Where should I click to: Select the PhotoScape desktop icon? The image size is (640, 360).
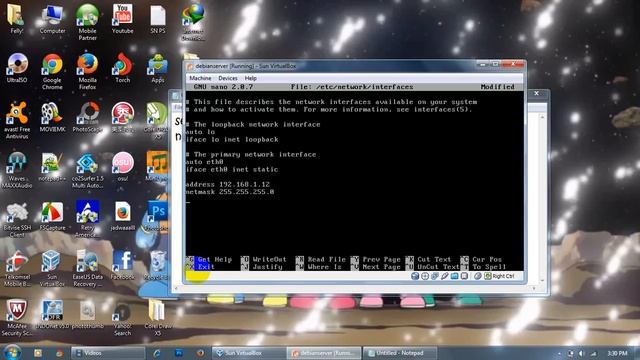point(87,118)
